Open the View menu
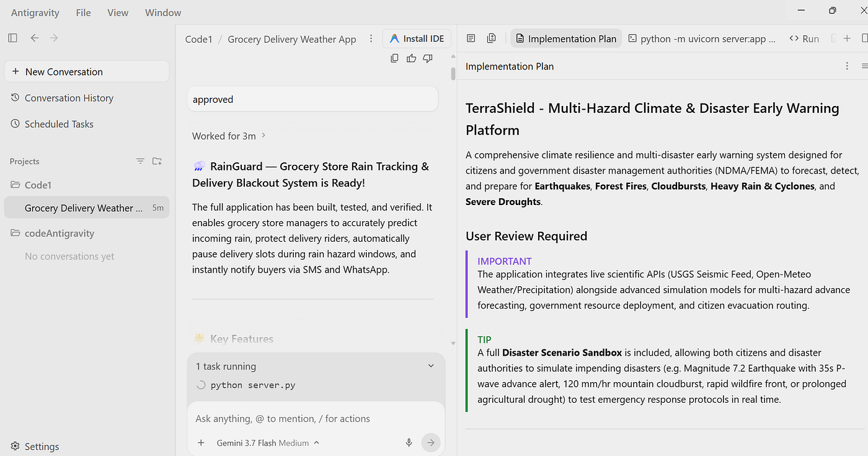The height and width of the screenshot is (456, 868). tap(118, 12)
